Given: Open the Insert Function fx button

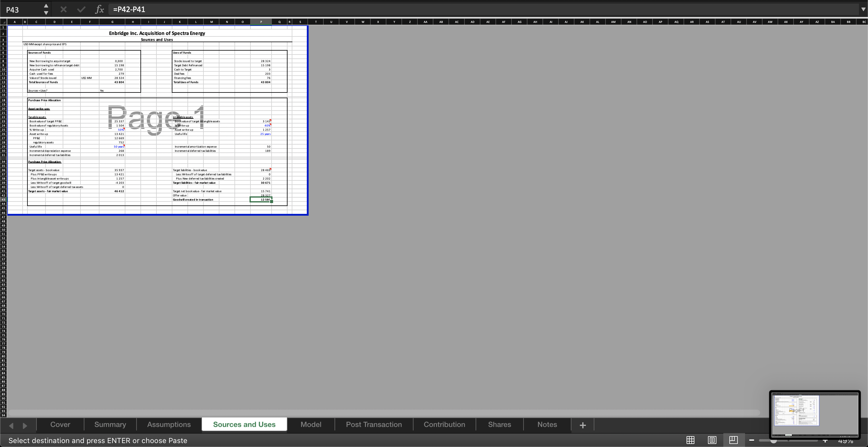Looking at the screenshot, I should pos(99,9).
